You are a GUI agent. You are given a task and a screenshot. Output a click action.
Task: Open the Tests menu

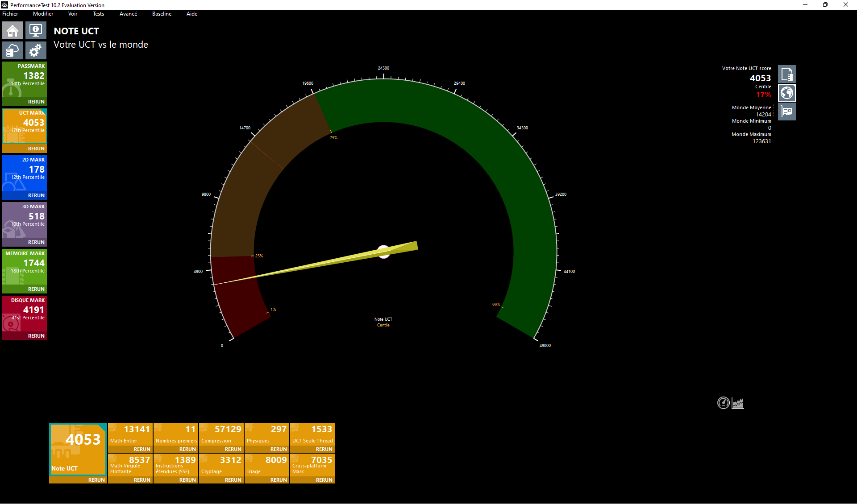click(x=98, y=14)
